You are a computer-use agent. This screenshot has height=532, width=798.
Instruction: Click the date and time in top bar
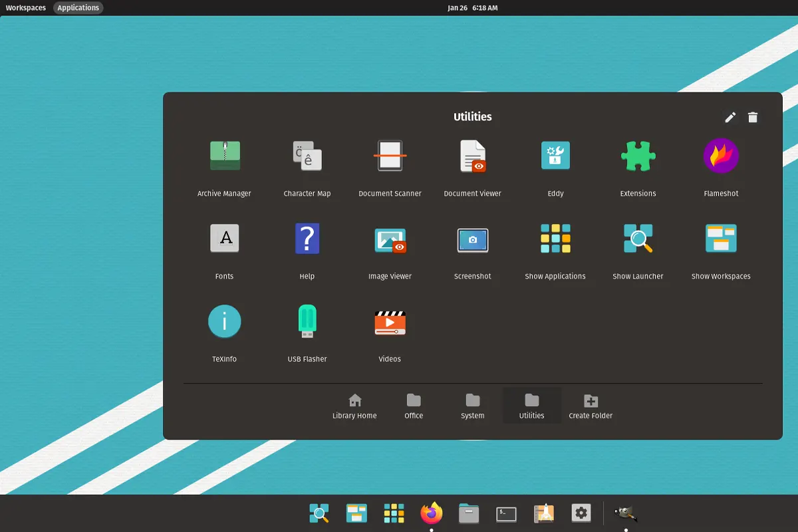[x=472, y=8]
